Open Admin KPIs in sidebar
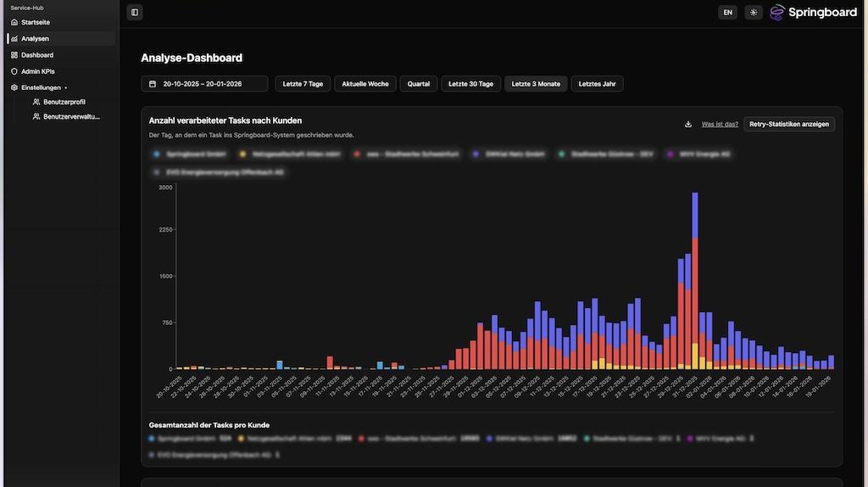The height and width of the screenshot is (487, 868). coord(37,71)
